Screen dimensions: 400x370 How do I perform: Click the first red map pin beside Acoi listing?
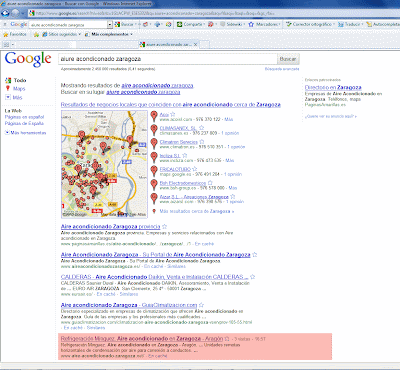coord(154,116)
